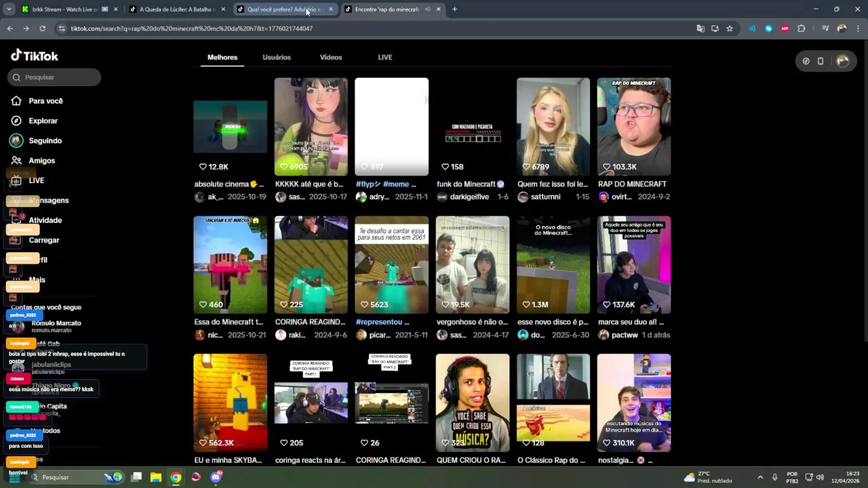Open the 'absolute cinema' video thumbnail

point(230,127)
